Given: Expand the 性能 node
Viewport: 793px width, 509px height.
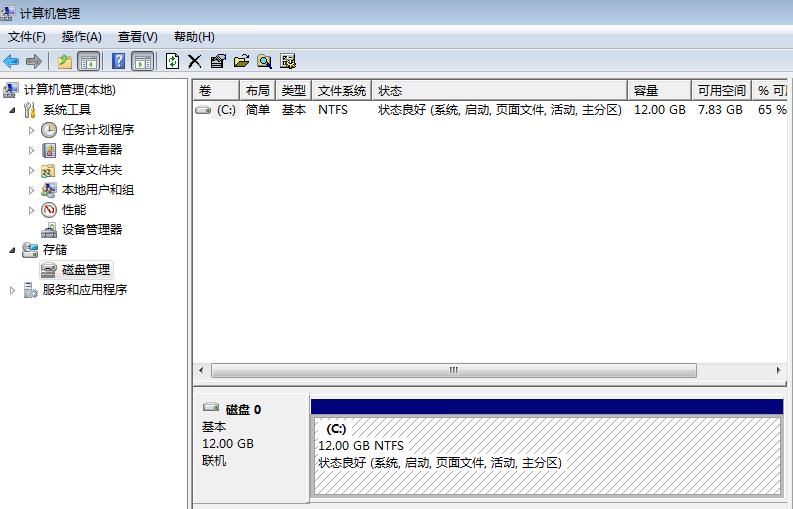Looking at the screenshot, I should click(31, 210).
